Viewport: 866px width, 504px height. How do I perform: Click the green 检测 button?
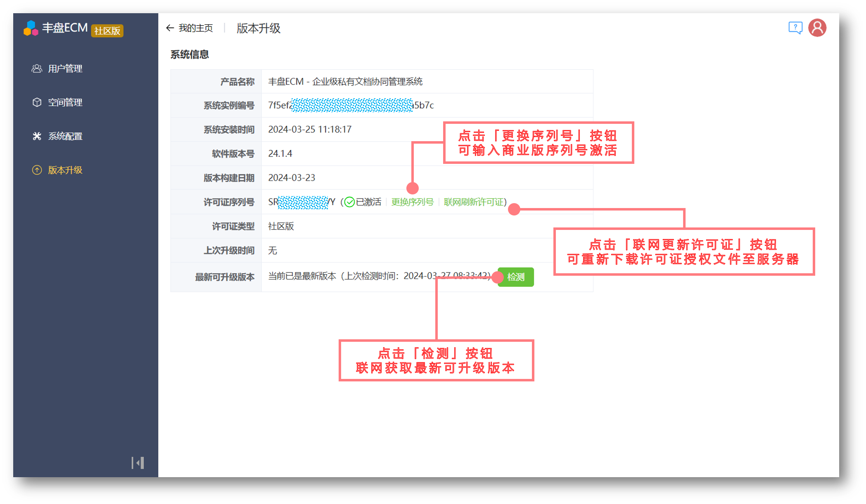515,277
